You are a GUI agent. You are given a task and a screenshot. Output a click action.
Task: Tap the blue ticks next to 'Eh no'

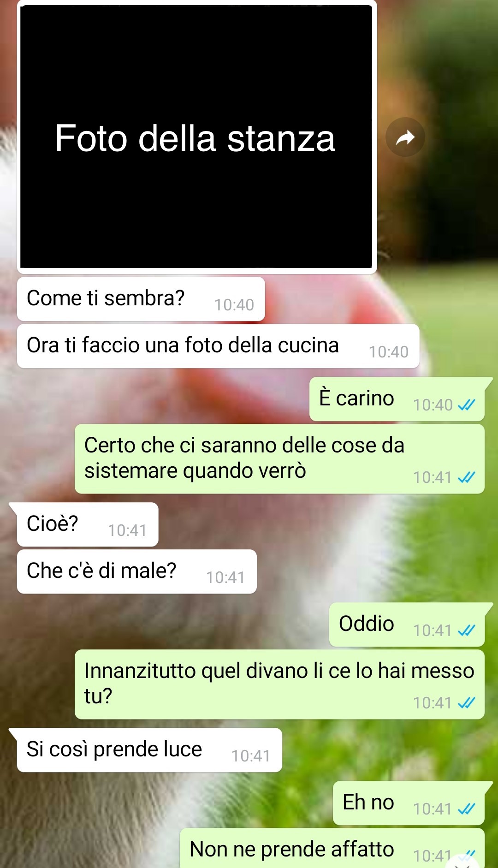(466, 809)
